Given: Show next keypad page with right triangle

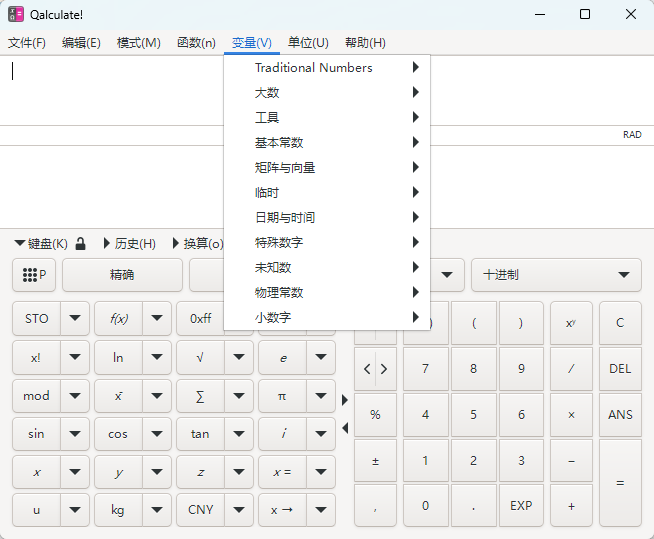Looking at the screenshot, I should click(345, 400).
